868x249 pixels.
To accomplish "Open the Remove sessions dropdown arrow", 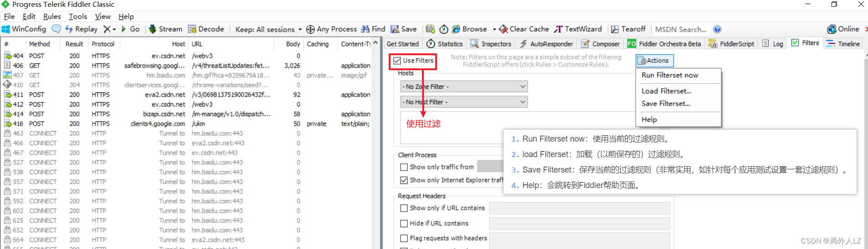I will [x=114, y=29].
